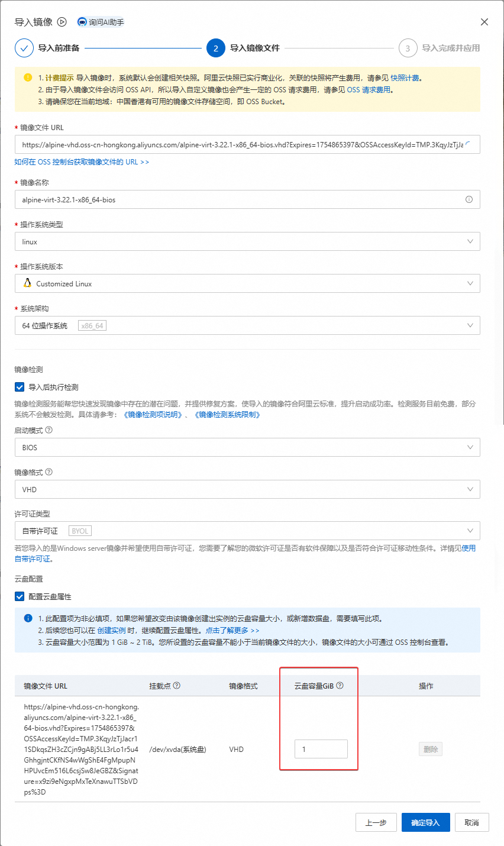Click the step 2 circle icon
Screen dimensions: 504x846
pyautogui.click(x=216, y=48)
